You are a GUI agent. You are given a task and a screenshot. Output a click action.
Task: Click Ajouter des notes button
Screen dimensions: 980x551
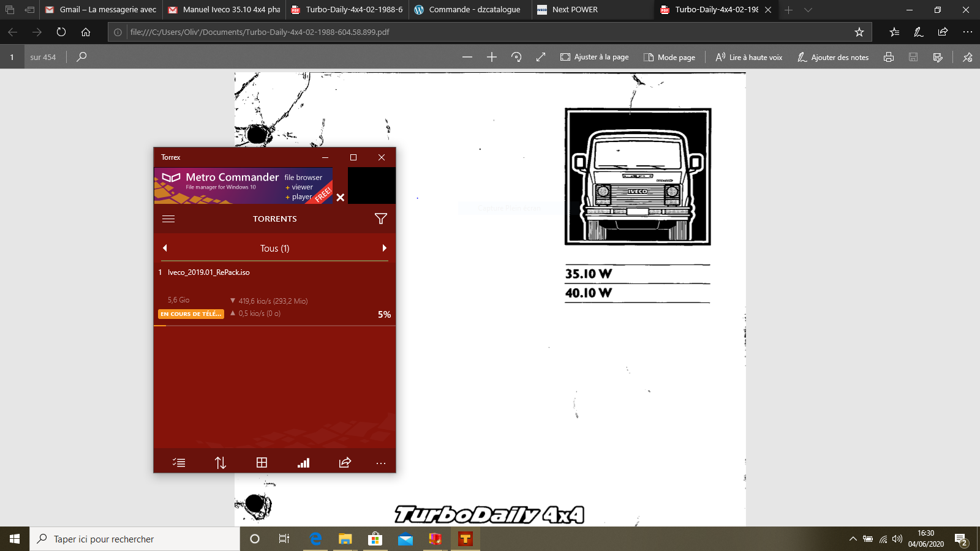(x=833, y=57)
